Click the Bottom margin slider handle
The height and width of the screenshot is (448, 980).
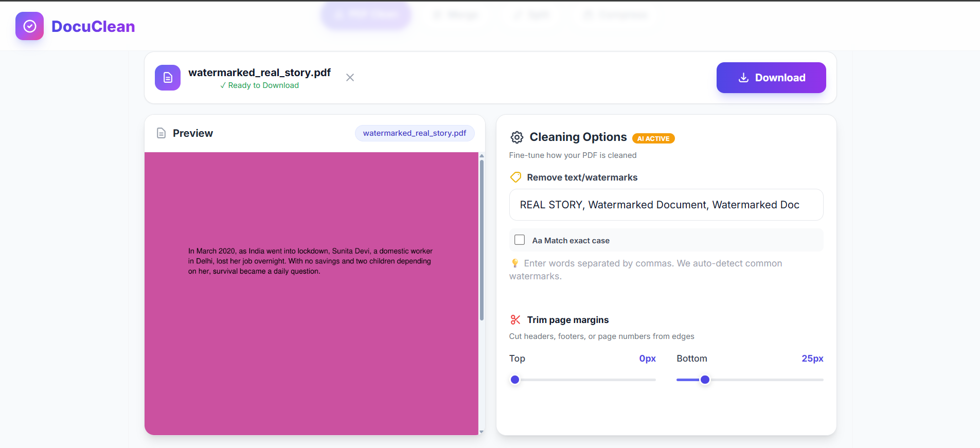coord(705,380)
